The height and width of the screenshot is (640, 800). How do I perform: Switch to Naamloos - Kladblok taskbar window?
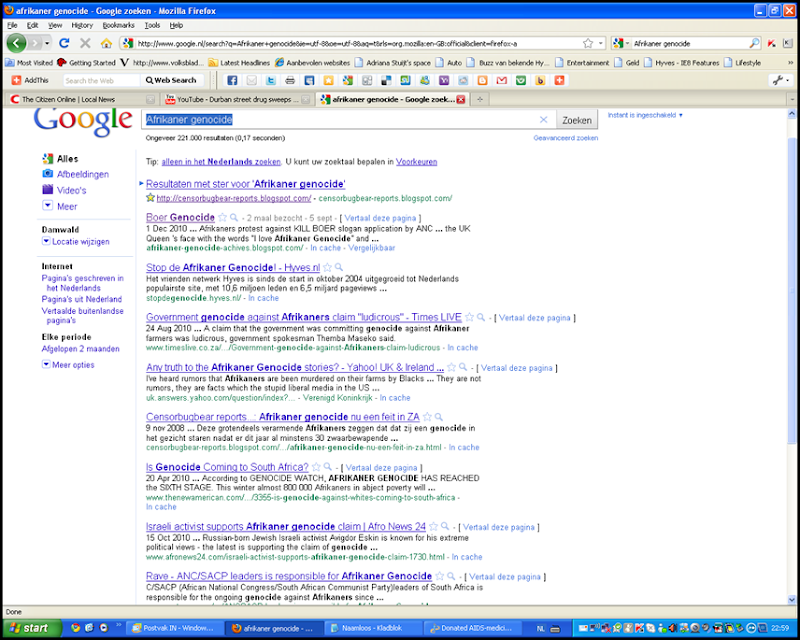tap(373, 628)
